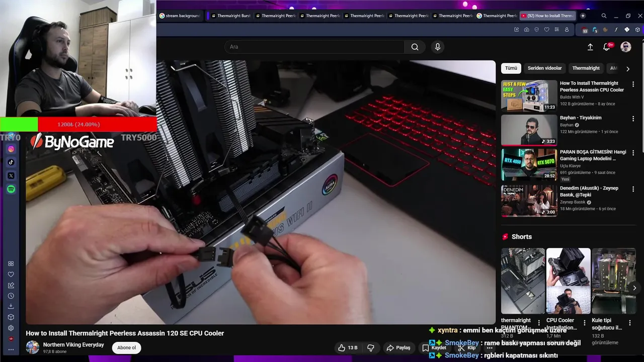Open settings gear icon in sidebar
The height and width of the screenshot is (362, 644).
tap(11, 328)
